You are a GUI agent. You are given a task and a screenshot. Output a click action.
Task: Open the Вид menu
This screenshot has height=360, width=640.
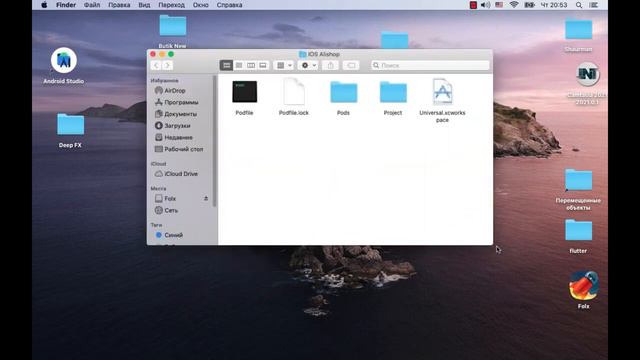pyautogui.click(x=144, y=5)
